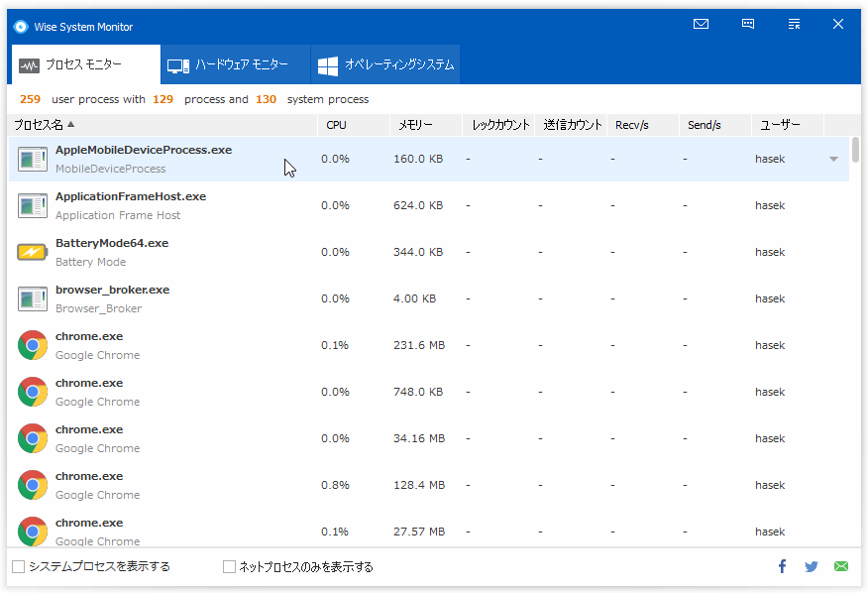Click the MobileDeviceProcess description text
This screenshot has width=868, height=593.
(110, 169)
